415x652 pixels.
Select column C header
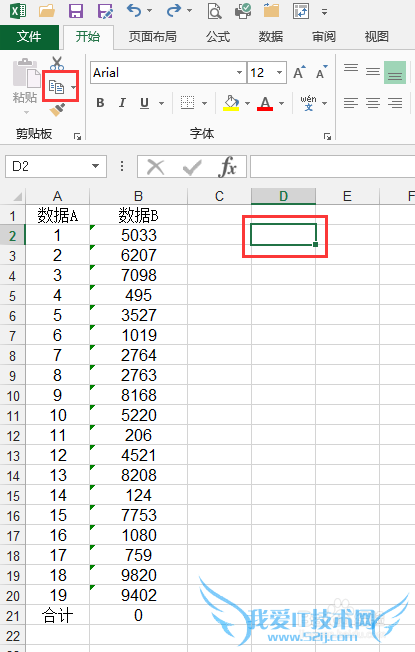220,196
